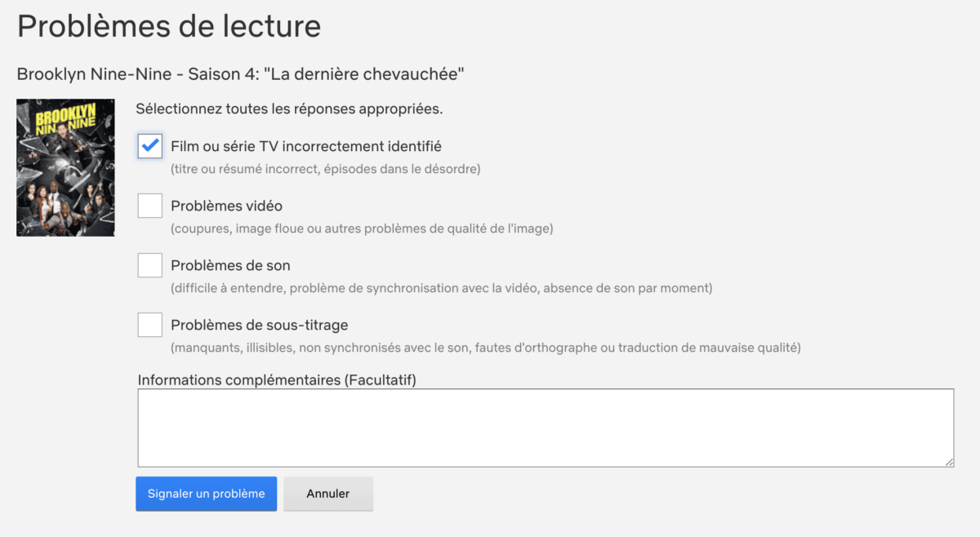Click the textarea resize handle corner
This screenshot has height=537, width=980.
949,462
